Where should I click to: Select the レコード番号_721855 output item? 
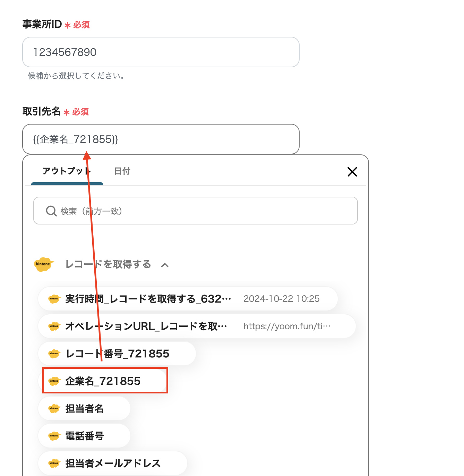[117, 354]
